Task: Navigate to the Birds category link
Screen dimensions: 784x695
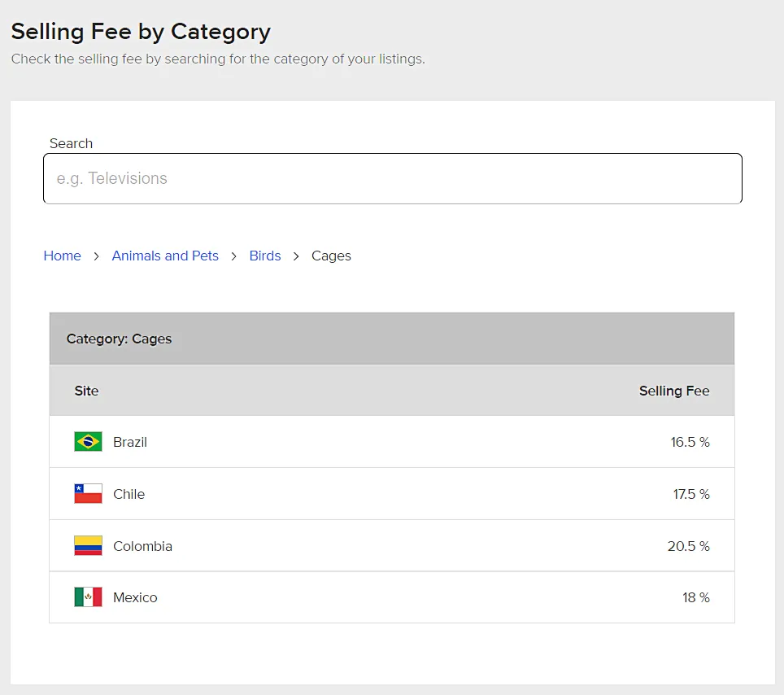Action: 265,256
